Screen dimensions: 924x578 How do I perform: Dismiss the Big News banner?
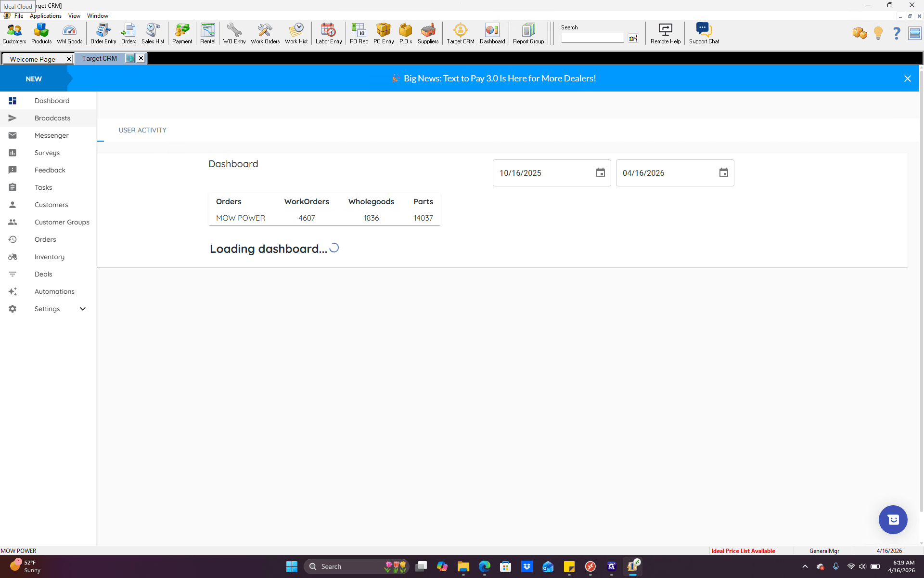click(907, 79)
